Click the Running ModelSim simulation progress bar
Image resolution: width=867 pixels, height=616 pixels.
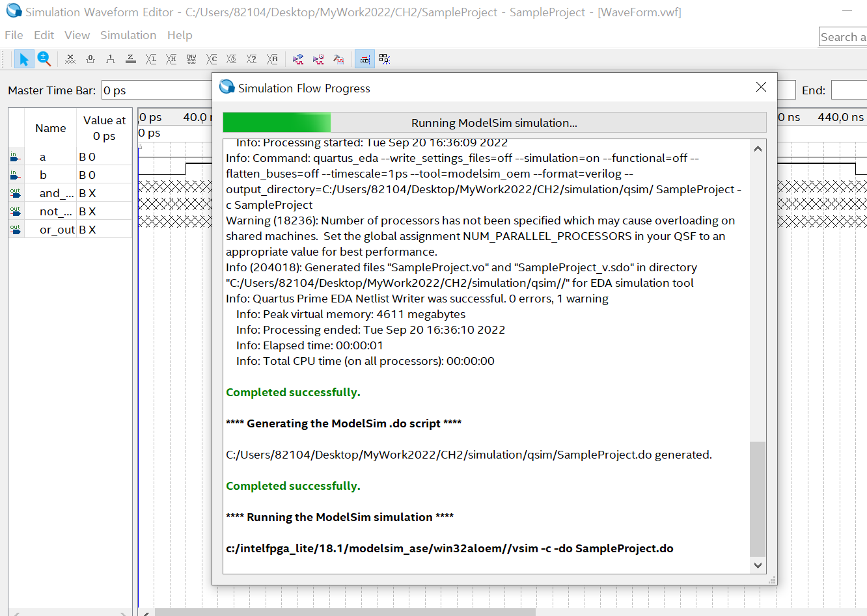point(494,122)
